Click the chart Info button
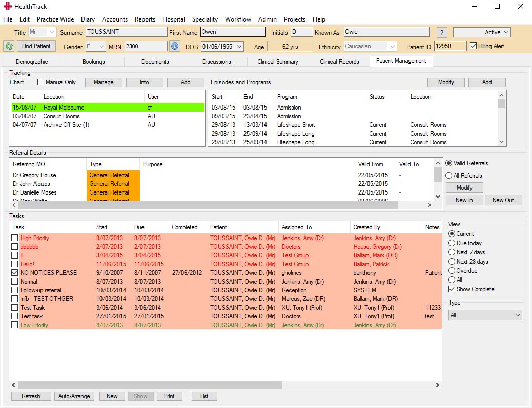This screenshot has width=532, height=408. 144,82
